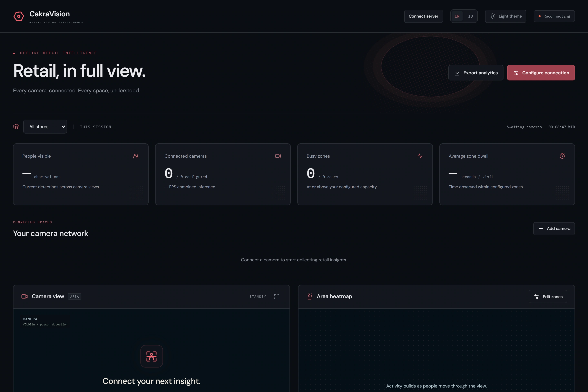Toggle the Light theme button
Image resolution: width=588 pixels, height=392 pixels.
click(506, 16)
